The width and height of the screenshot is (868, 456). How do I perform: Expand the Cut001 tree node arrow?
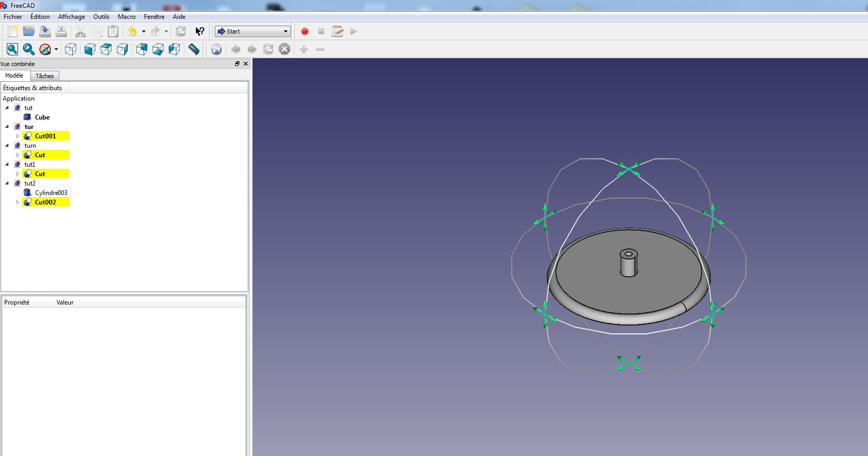[x=17, y=136]
